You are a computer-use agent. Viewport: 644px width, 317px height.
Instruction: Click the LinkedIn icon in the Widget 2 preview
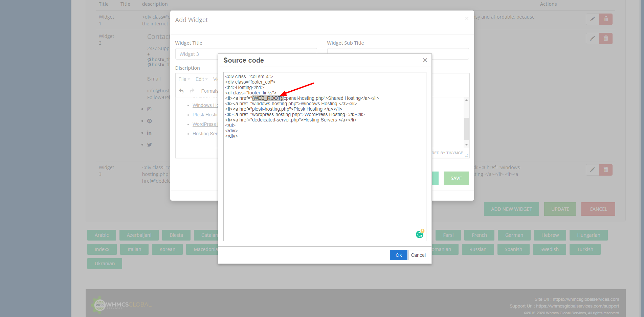pos(149,133)
